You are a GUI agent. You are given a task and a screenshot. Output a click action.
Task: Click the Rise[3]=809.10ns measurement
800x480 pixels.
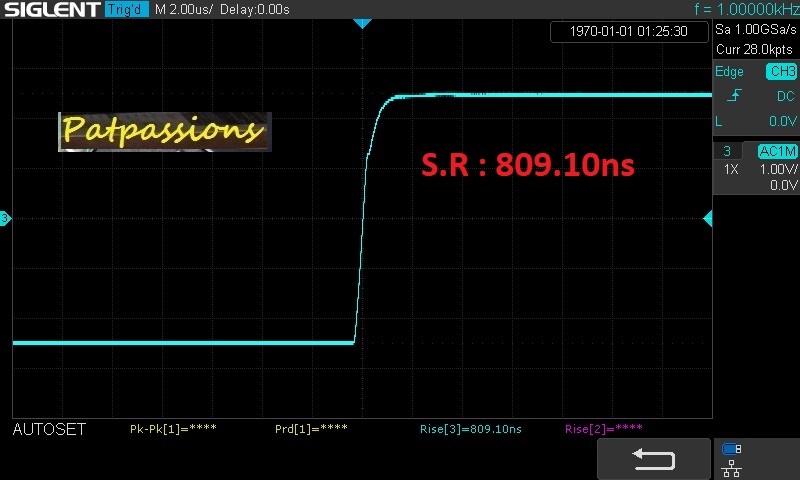tap(470, 429)
